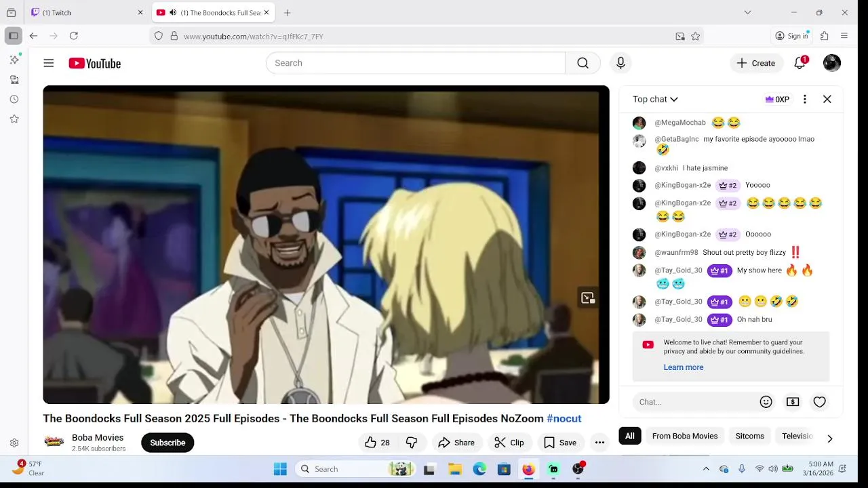Share the Boondocks video
Screen dimensions: 868x488
[x=456, y=443]
